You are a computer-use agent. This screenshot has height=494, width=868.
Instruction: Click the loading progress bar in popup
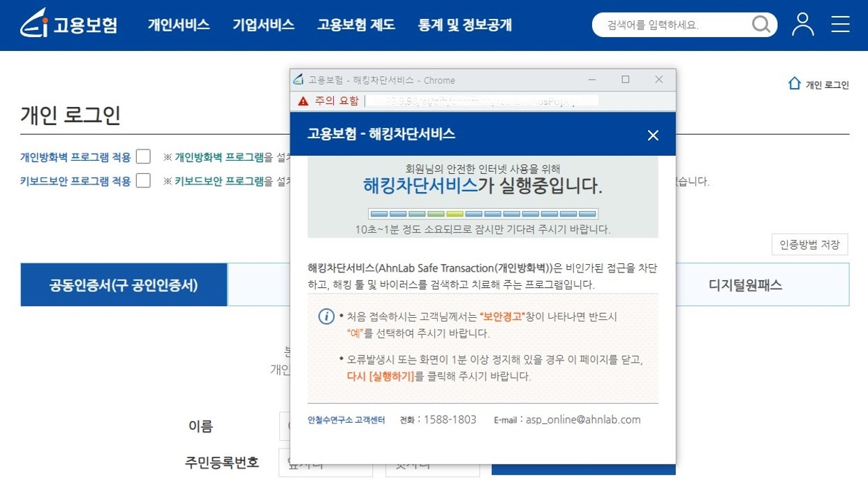pyautogui.click(x=483, y=213)
